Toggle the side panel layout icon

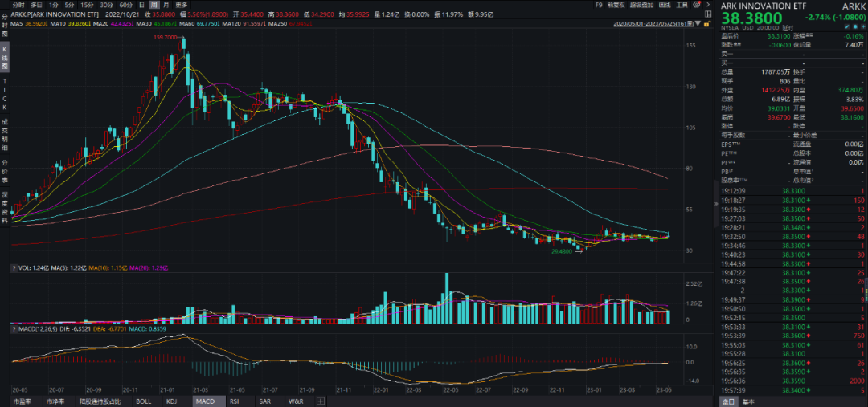tap(708, 14)
